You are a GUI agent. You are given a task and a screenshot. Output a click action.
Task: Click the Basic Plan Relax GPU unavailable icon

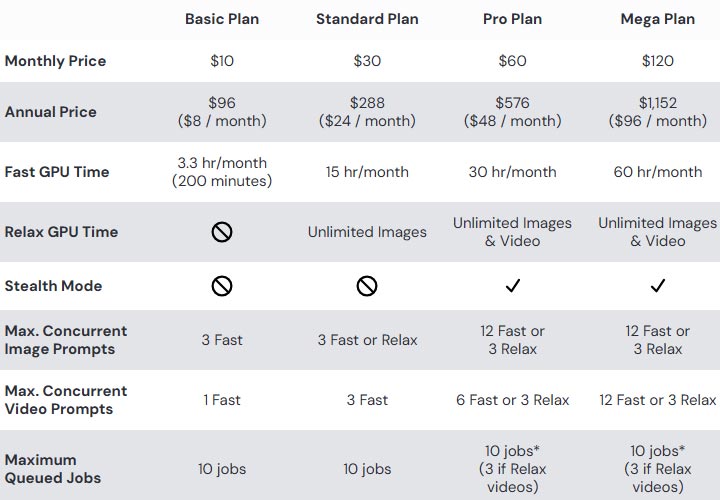point(222,232)
